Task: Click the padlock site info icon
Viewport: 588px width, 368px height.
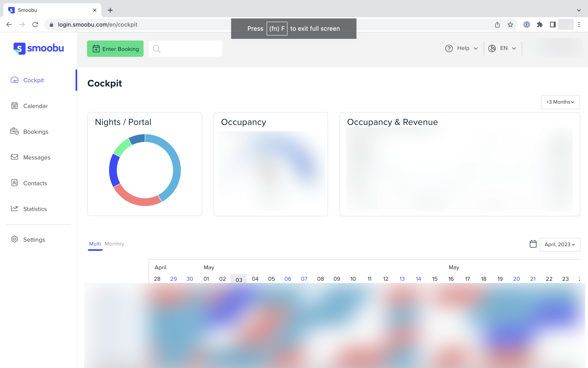Action: pyautogui.click(x=51, y=25)
